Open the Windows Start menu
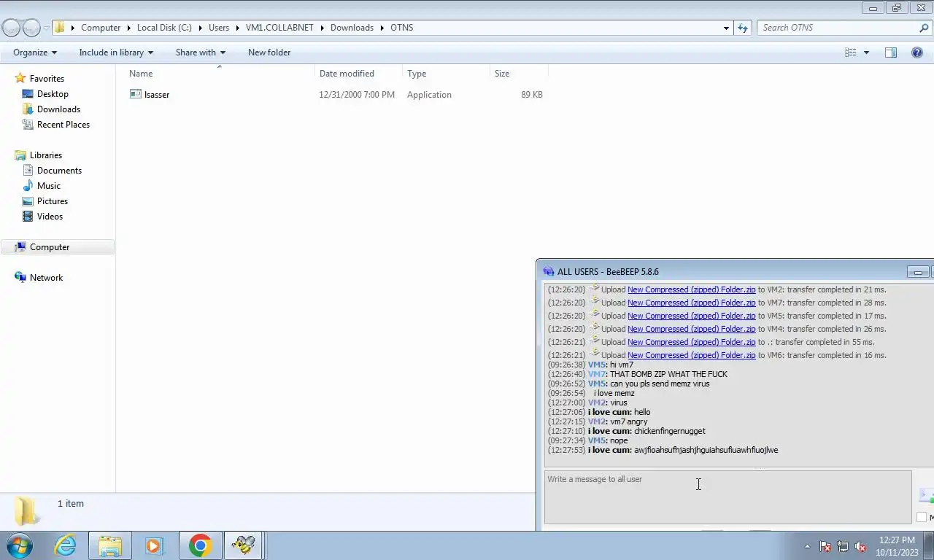The height and width of the screenshot is (560, 934). coord(20,545)
